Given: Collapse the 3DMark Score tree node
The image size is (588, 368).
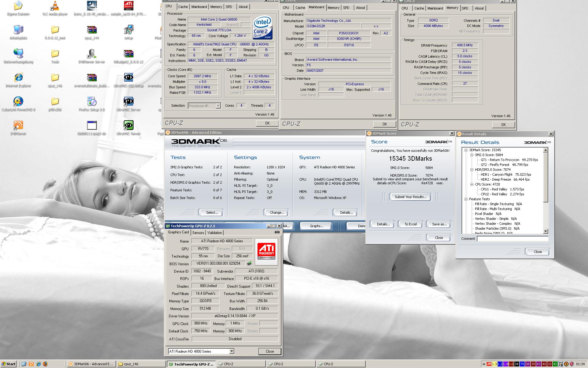Looking at the screenshot, I should click(x=466, y=150).
